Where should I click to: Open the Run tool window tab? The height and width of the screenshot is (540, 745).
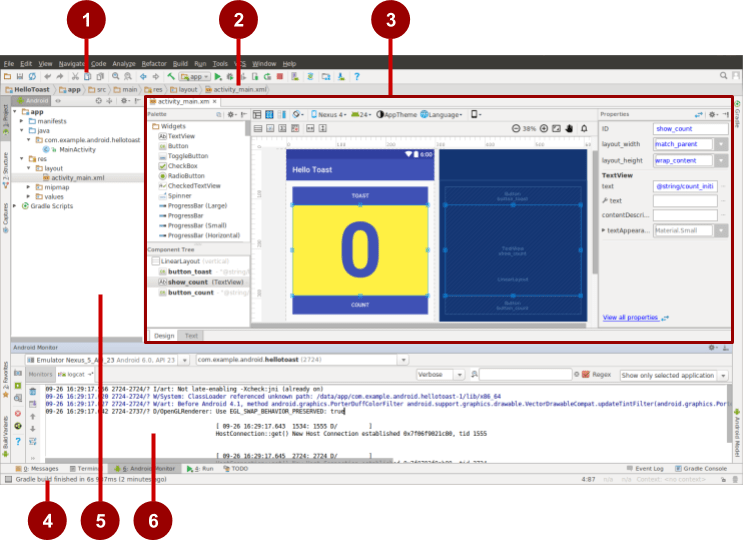tap(200, 469)
